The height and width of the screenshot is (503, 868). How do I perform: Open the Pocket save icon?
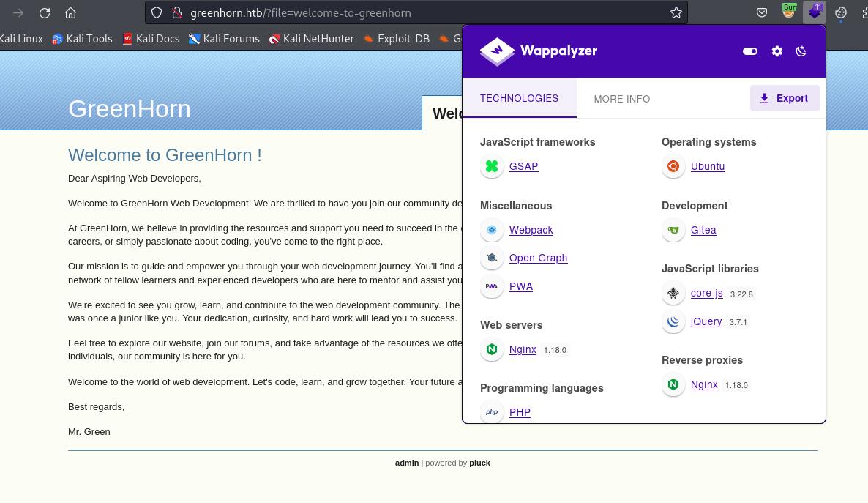tap(763, 12)
